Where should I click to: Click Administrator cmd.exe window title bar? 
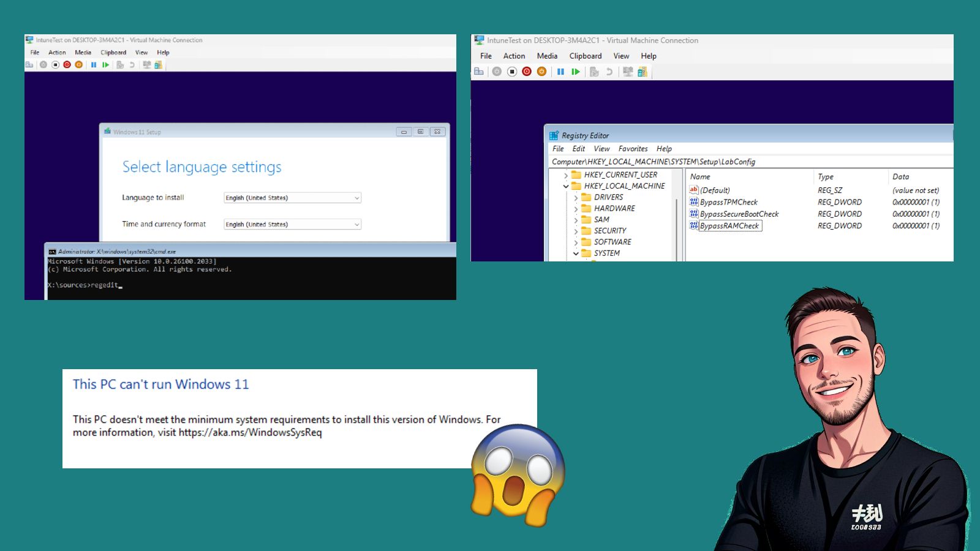click(x=250, y=251)
